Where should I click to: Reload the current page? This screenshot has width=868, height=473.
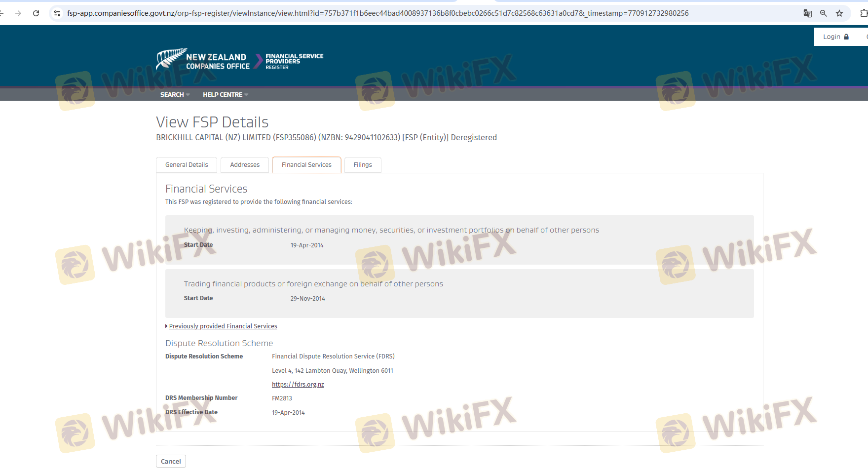coord(36,13)
